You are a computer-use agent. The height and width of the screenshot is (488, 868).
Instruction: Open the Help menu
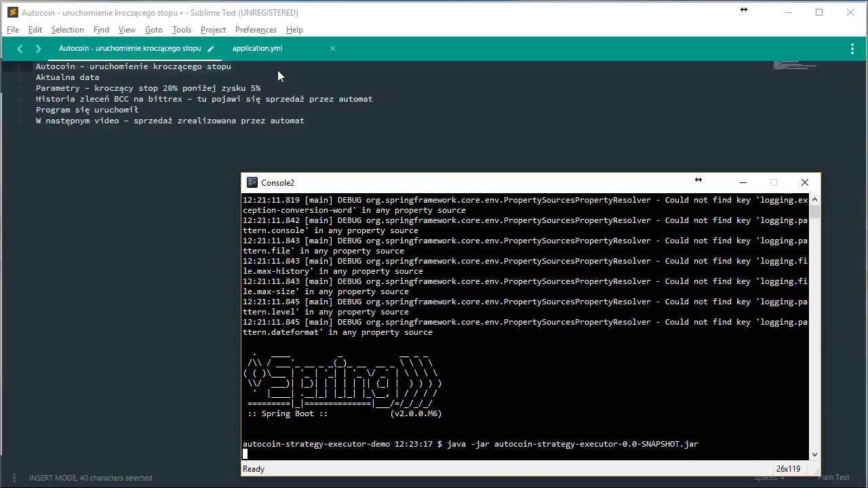[x=294, y=30]
